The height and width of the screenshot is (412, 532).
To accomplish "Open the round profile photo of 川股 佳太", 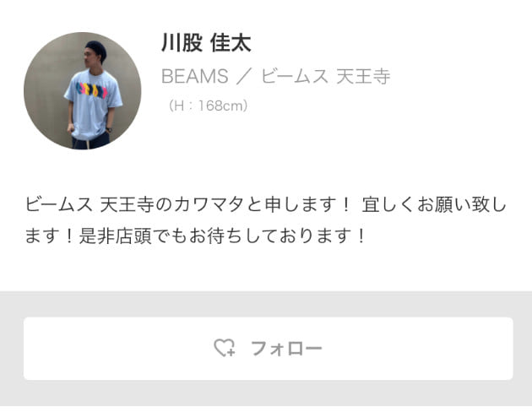I will click(83, 91).
